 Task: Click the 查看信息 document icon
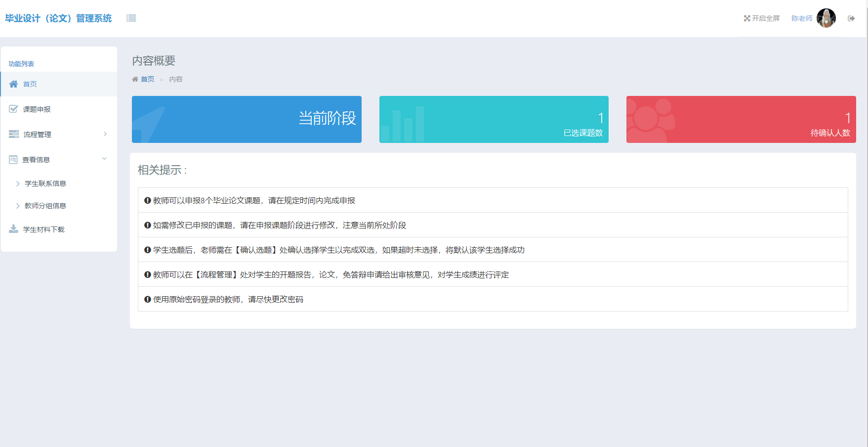click(x=13, y=159)
